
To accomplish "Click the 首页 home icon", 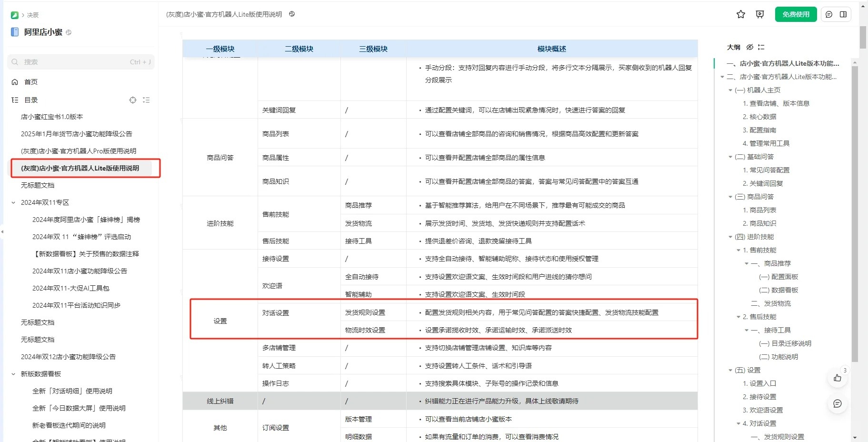I will pyautogui.click(x=15, y=82).
